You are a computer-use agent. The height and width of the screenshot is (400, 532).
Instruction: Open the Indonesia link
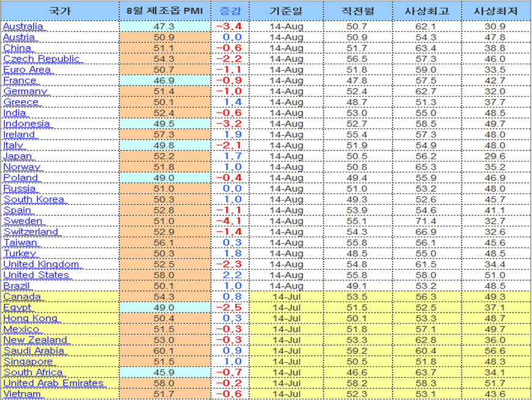pyautogui.click(x=27, y=124)
